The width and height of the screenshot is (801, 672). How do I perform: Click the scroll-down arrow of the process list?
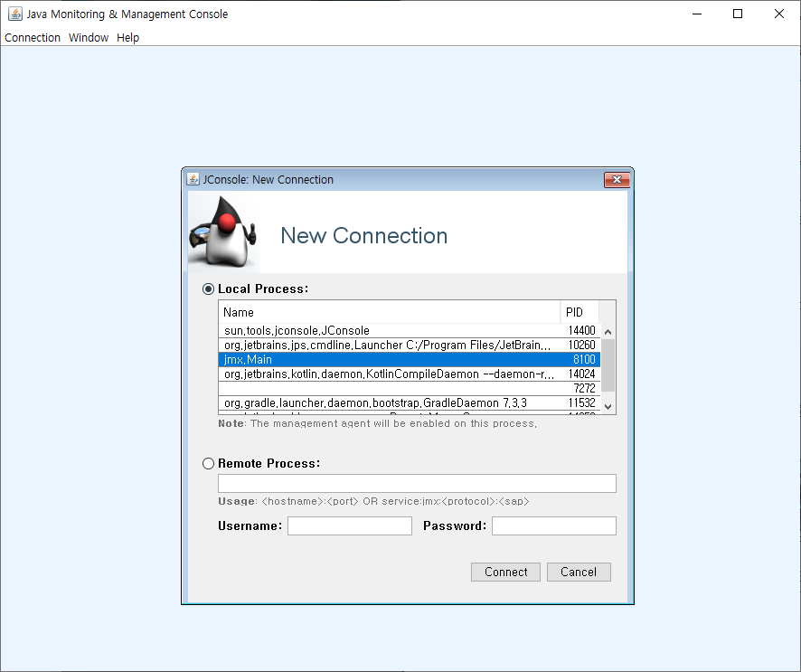pos(608,404)
